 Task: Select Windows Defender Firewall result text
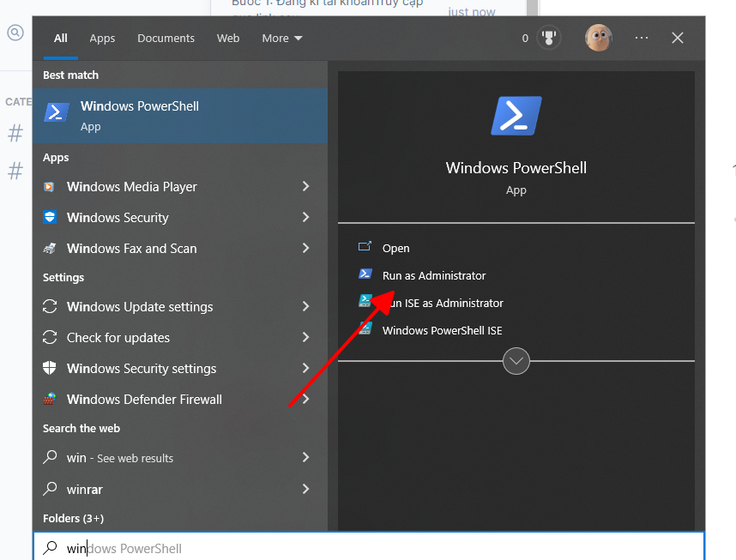coord(144,400)
